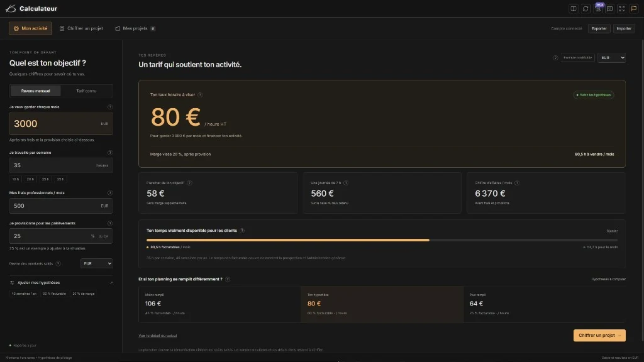The height and width of the screenshot is (362, 644).
Task: Click the 'Exporter' button
Action: pyautogui.click(x=599, y=29)
